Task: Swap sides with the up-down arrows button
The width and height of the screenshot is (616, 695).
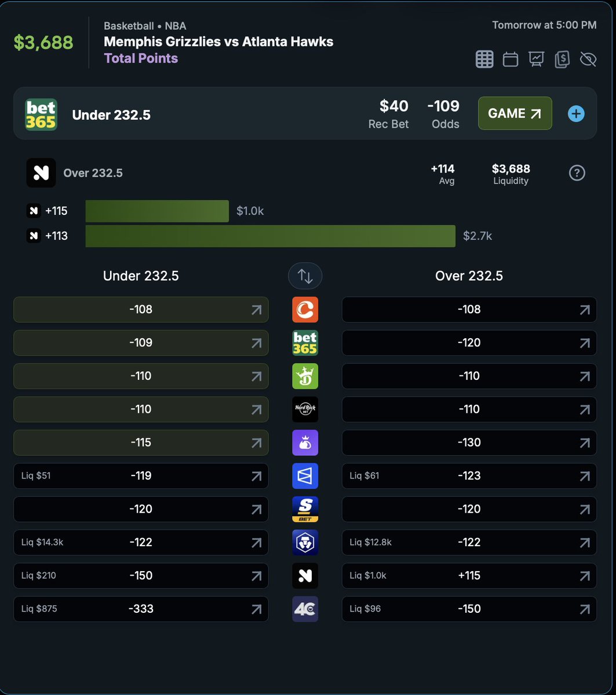Action: [305, 276]
